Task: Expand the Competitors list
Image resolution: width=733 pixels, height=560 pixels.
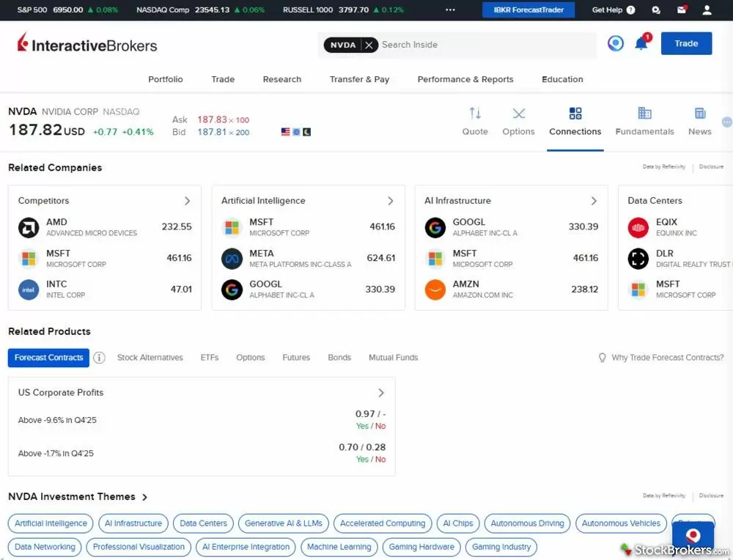Action: pyautogui.click(x=188, y=200)
